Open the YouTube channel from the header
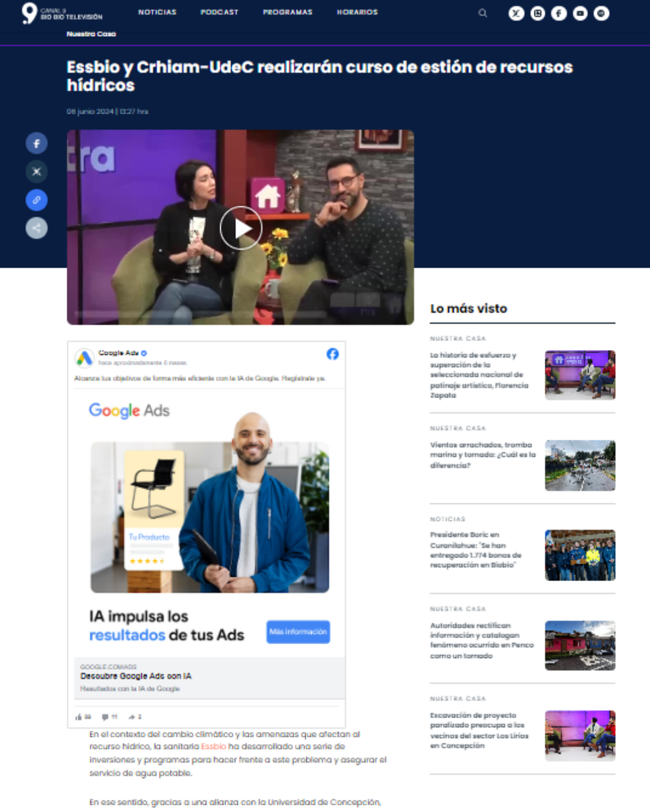650x812 pixels. [x=580, y=13]
